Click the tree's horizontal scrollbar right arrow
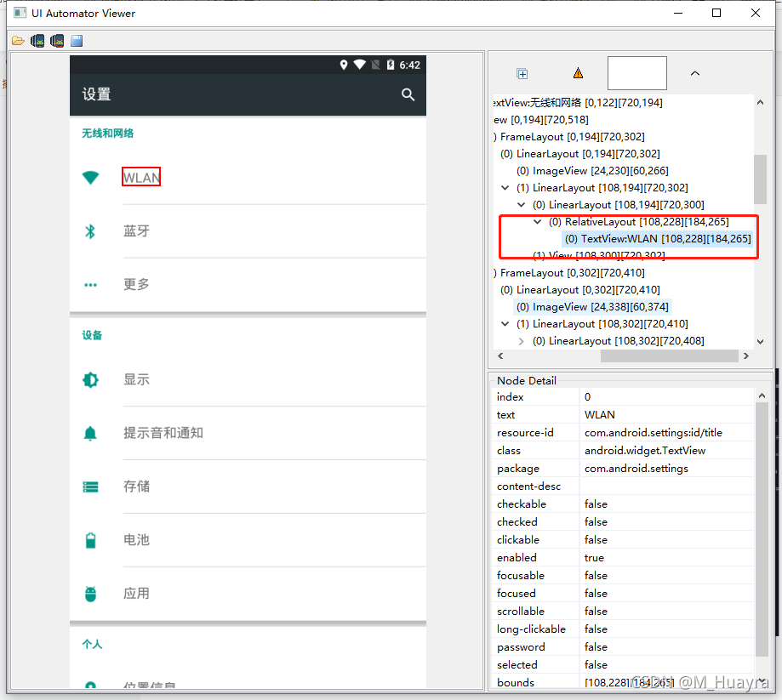 [x=746, y=356]
